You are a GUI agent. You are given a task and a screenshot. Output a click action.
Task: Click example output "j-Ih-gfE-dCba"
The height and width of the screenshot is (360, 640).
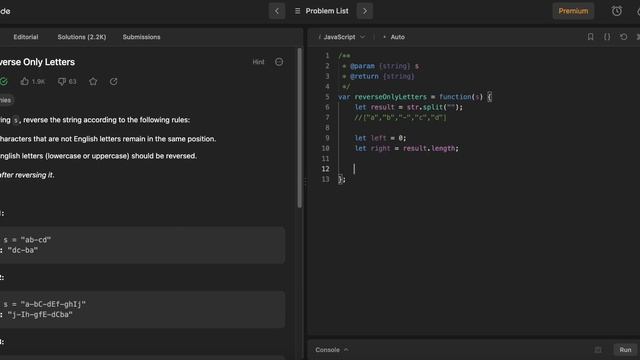pyautogui.click(x=40, y=315)
